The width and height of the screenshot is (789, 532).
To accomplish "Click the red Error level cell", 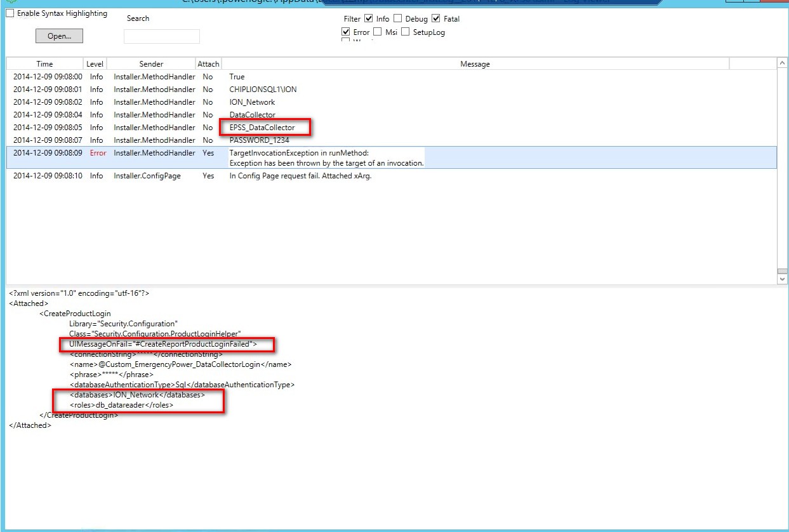I will coord(98,153).
